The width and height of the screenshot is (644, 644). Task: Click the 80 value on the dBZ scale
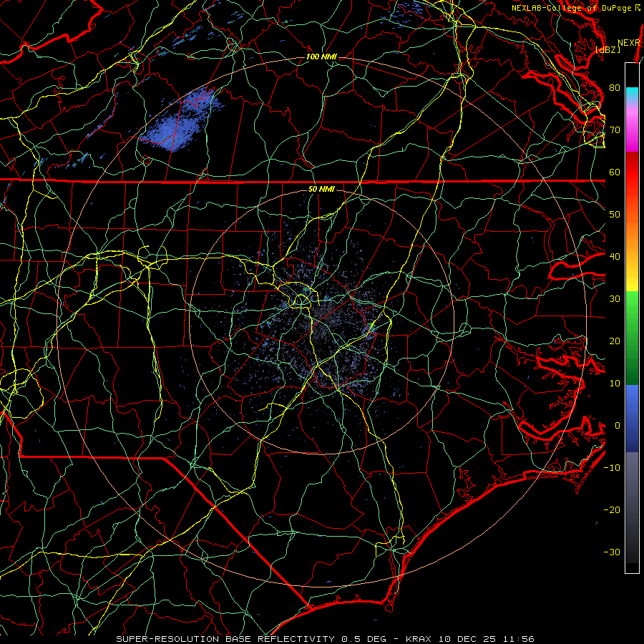[x=615, y=87]
